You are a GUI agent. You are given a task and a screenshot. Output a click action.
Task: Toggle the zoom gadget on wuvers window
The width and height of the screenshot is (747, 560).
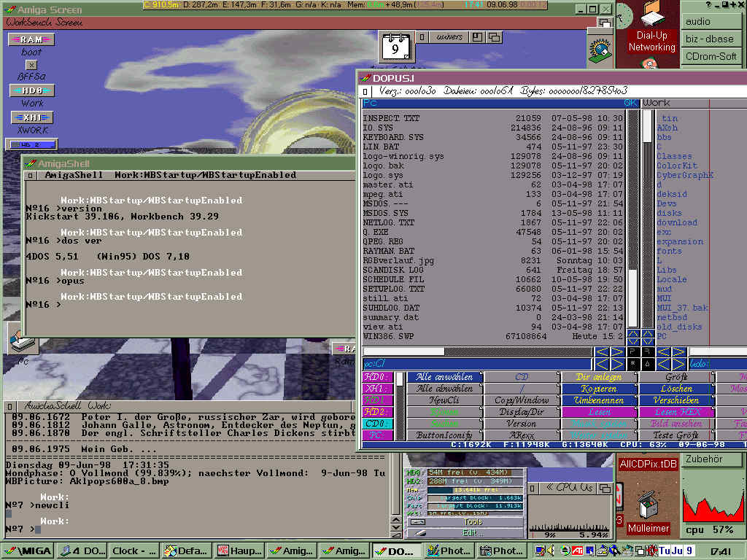click(476, 36)
